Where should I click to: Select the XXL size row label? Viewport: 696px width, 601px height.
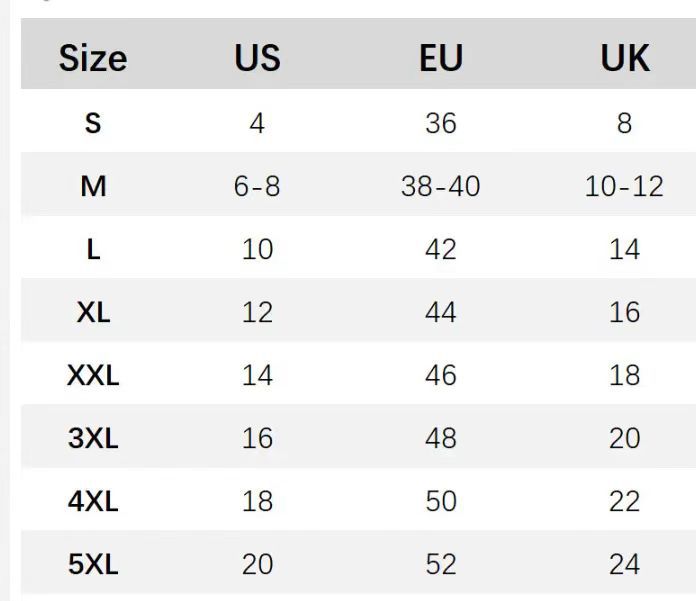(93, 375)
